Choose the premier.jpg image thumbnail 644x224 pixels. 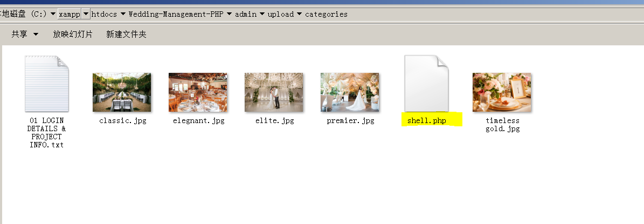click(350, 92)
